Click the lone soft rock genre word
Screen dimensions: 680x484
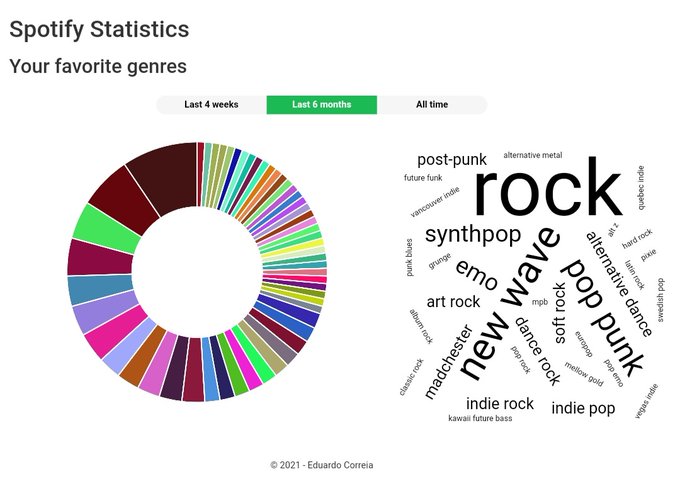tap(560, 313)
